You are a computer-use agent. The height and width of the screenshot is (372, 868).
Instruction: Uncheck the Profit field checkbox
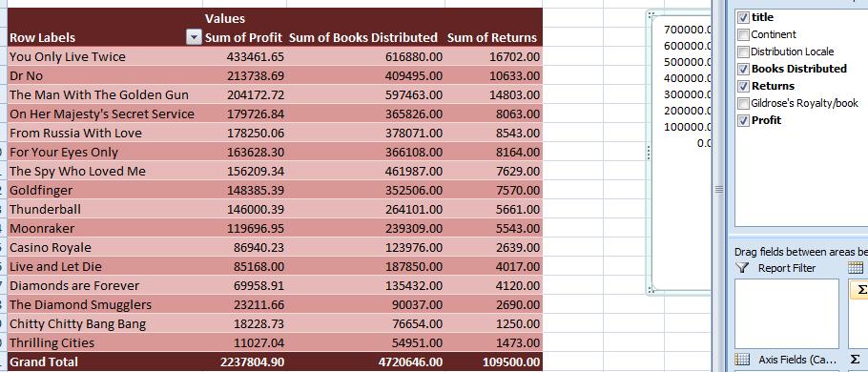point(743,121)
